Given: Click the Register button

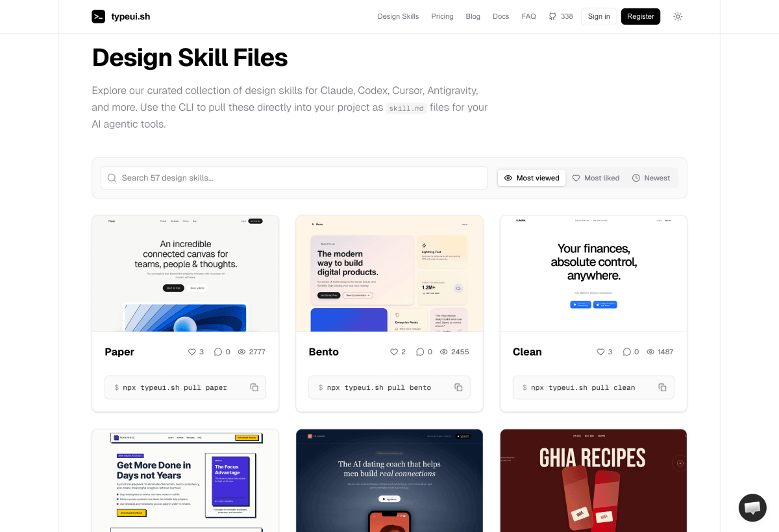Looking at the screenshot, I should [x=640, y=16].
